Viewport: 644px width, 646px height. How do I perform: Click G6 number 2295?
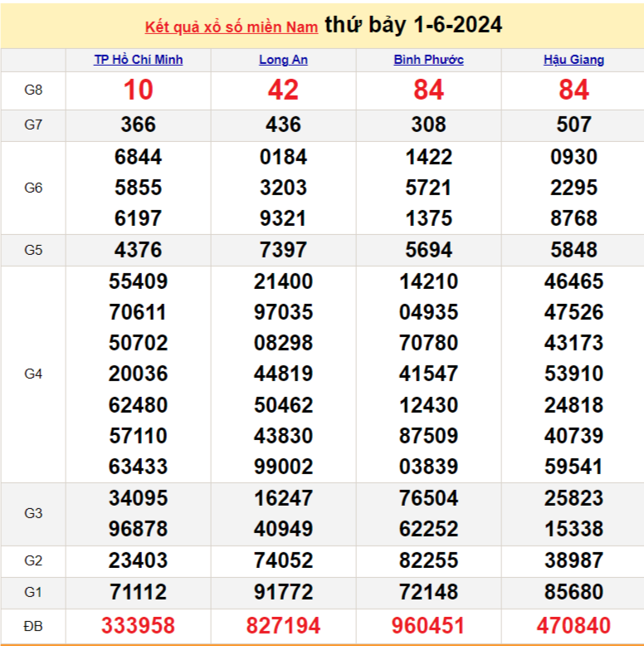[574, 188]
